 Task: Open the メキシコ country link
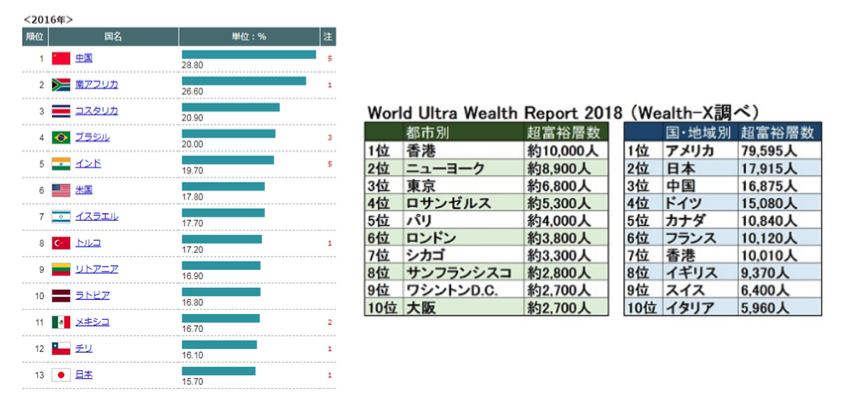click(x=92, y=322)
